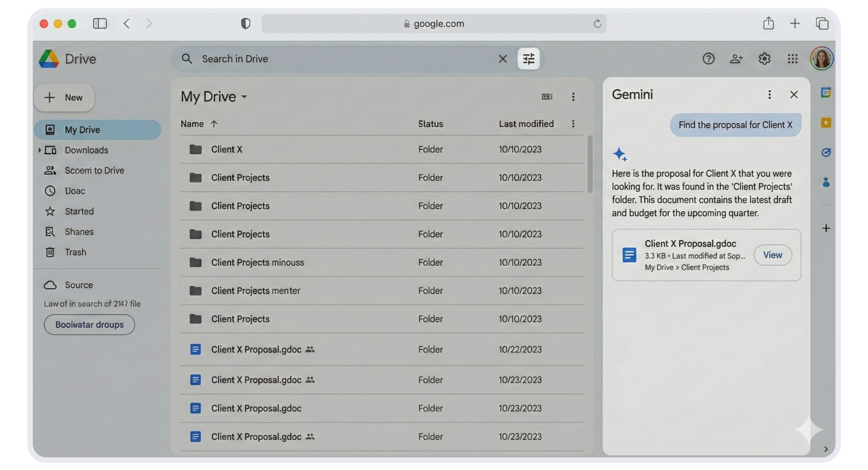This screenshot has height=470, width=868.
Task: Toggle Name column sort order
Action: [x=199, y=124]
